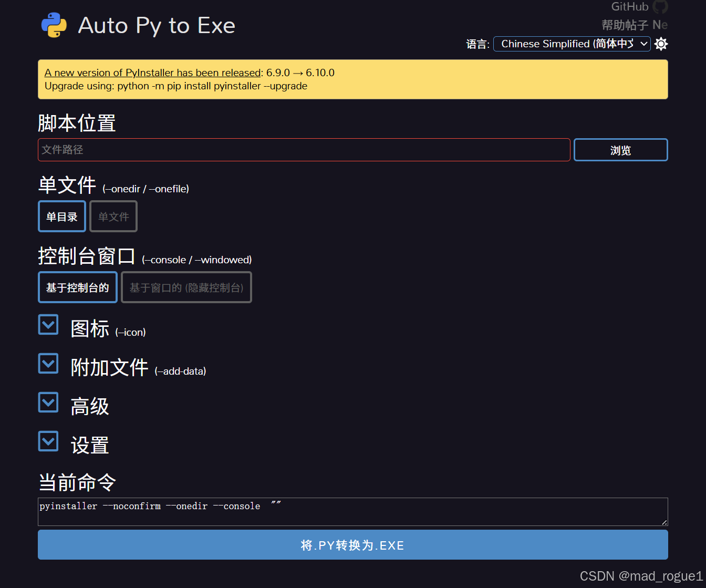
Task: Expand the 附加文件 (--add-data) section
Action: 48,363
